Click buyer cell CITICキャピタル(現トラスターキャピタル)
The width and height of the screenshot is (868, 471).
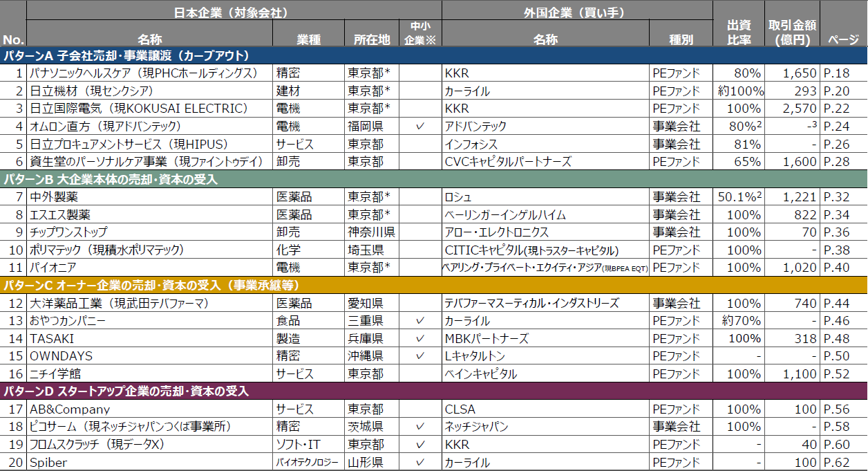pyautogui.click(x=545, y=250)
